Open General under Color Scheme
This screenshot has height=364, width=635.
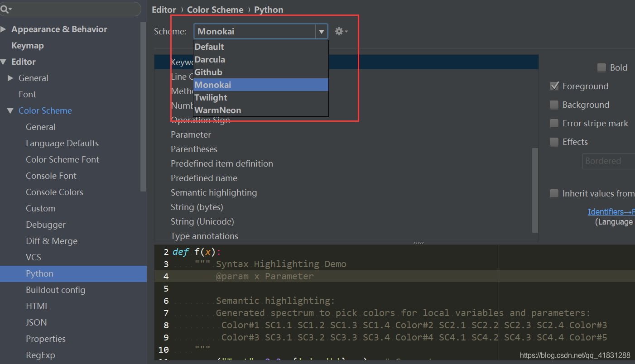click(x=41, y=127)
